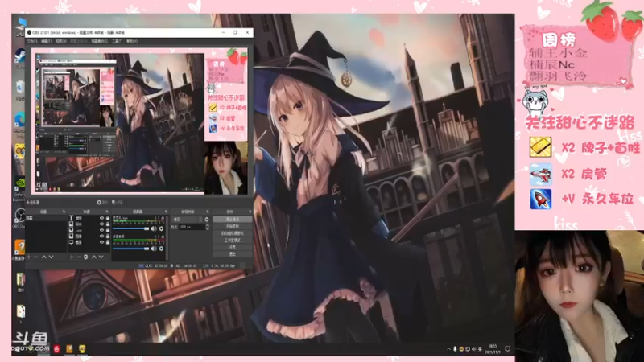Remove the selected scene with the minus button

(35, 257)
